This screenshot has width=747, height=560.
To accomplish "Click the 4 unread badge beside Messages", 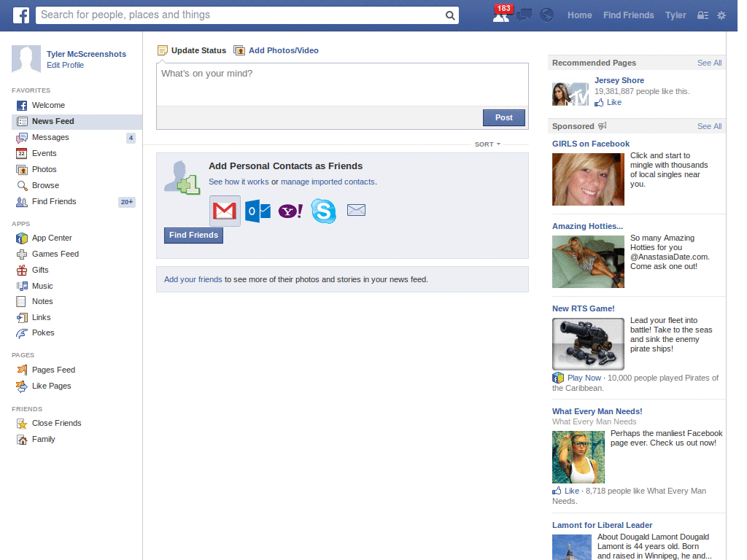I will pyautogui.click(x=131, y=138).
